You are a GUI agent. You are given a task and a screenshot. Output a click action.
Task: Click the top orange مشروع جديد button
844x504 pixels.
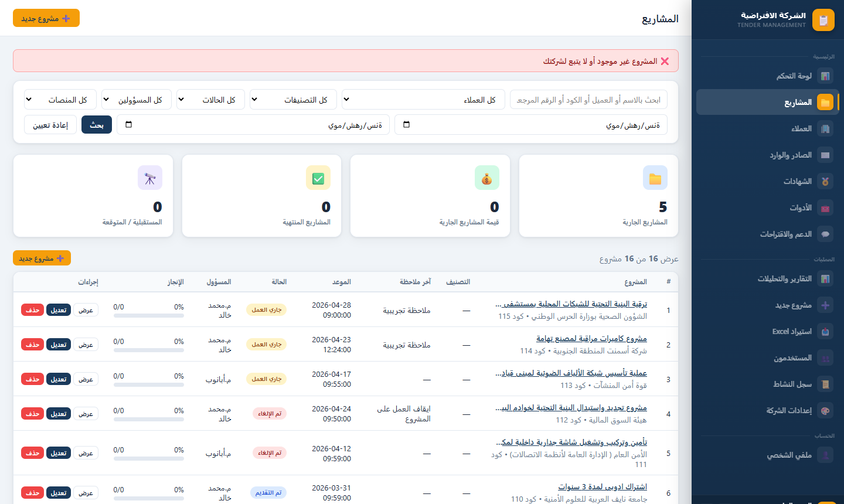click(x=46, y=18)
